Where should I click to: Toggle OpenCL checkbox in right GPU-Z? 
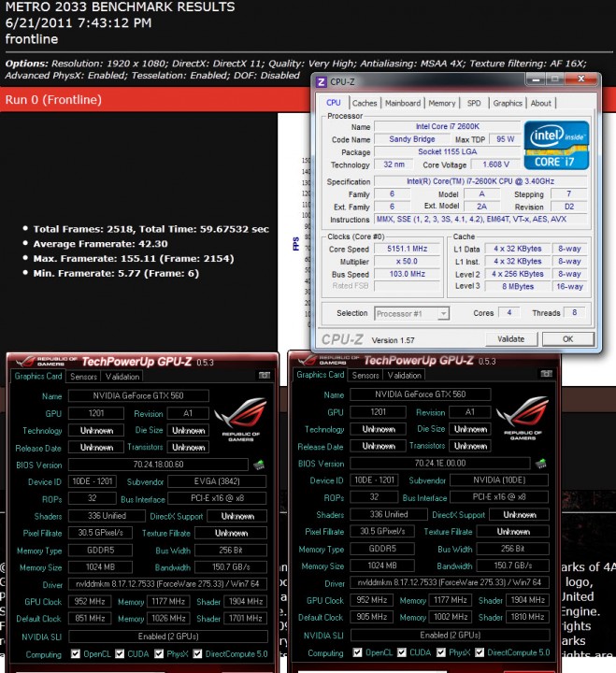tap(357, 652)
